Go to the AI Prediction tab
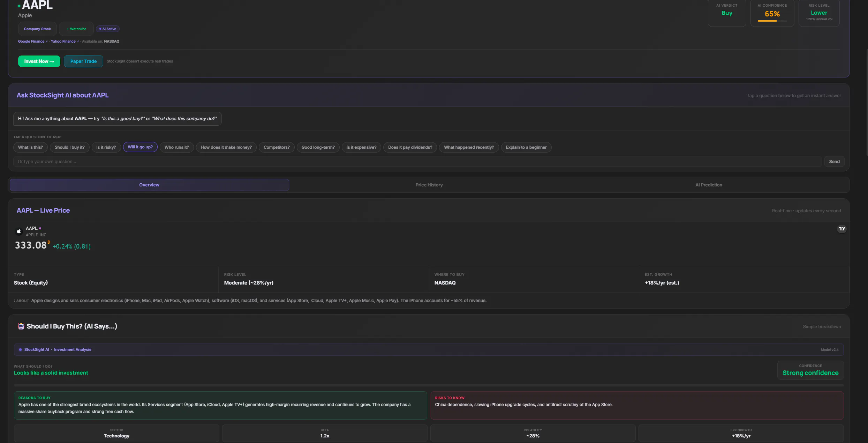 tap(709, 185)
